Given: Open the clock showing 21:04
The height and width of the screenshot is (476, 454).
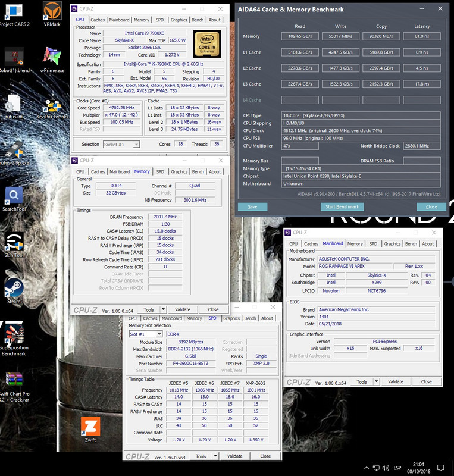Looking at the screenshot, I should pyautogui.click(x=418, y=464).
